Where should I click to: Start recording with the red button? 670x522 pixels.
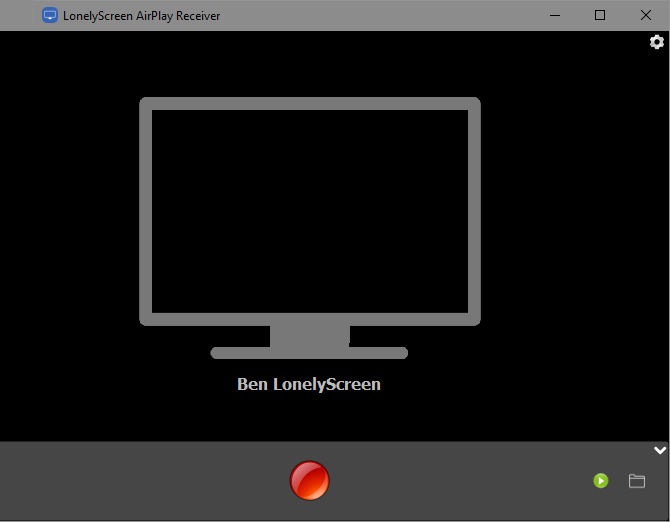click(309, 480)
